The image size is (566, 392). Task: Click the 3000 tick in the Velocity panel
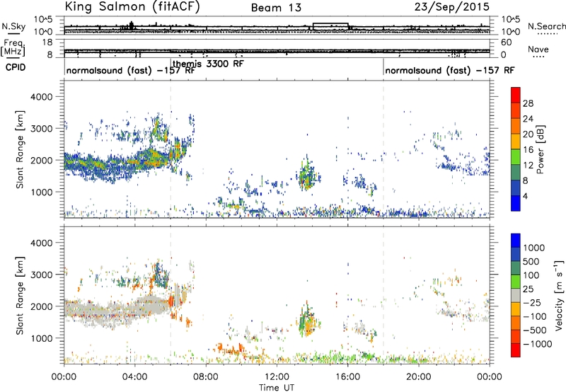(41, 275)
